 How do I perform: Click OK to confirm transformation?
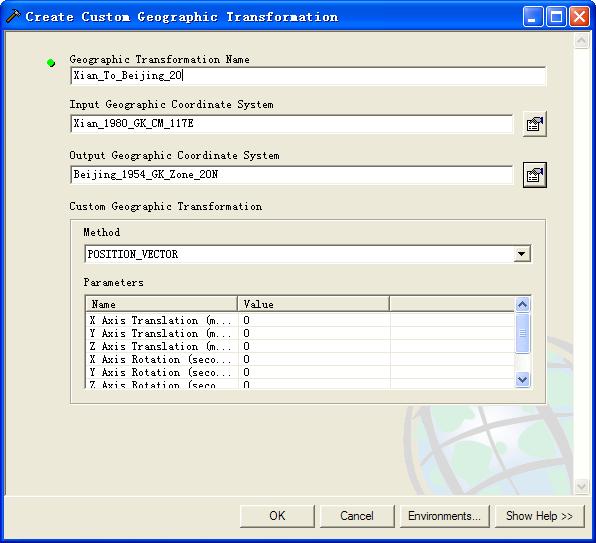click(277, 516)
